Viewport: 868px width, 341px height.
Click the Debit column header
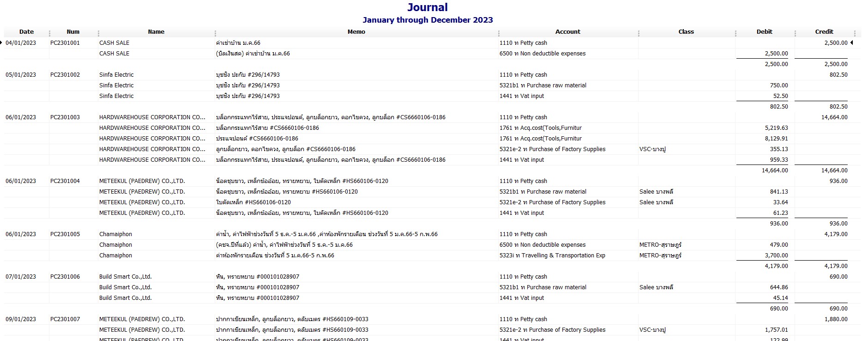(x=764, y=32)
